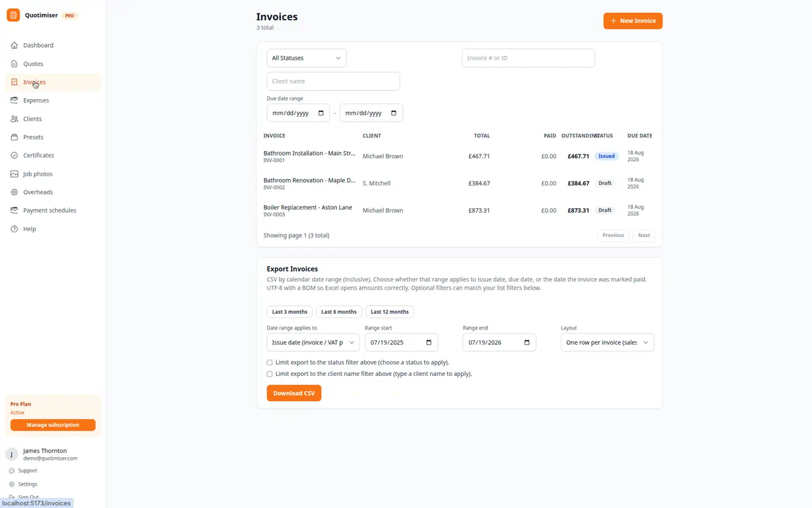Open Certificates section in sidebar
Image resolution: width=812 pixels, height=508 pixels.
tap(53, 155)
